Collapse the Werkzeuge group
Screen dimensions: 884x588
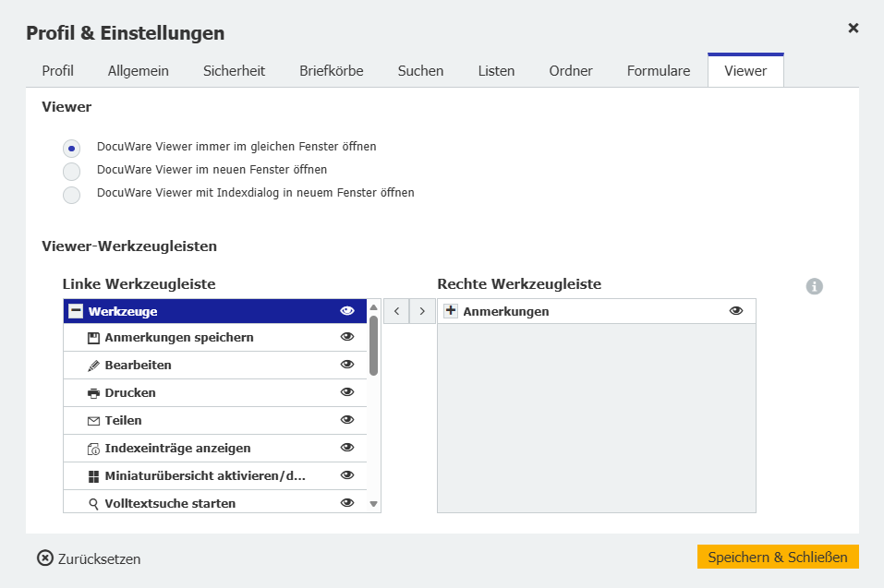tap(76, 311)
